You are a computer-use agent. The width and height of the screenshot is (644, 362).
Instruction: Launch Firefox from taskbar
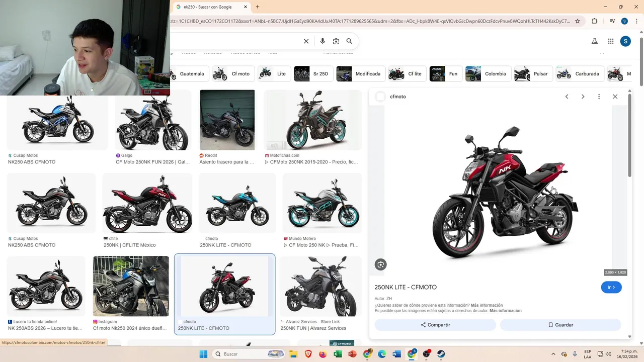(x=323, y=354)
